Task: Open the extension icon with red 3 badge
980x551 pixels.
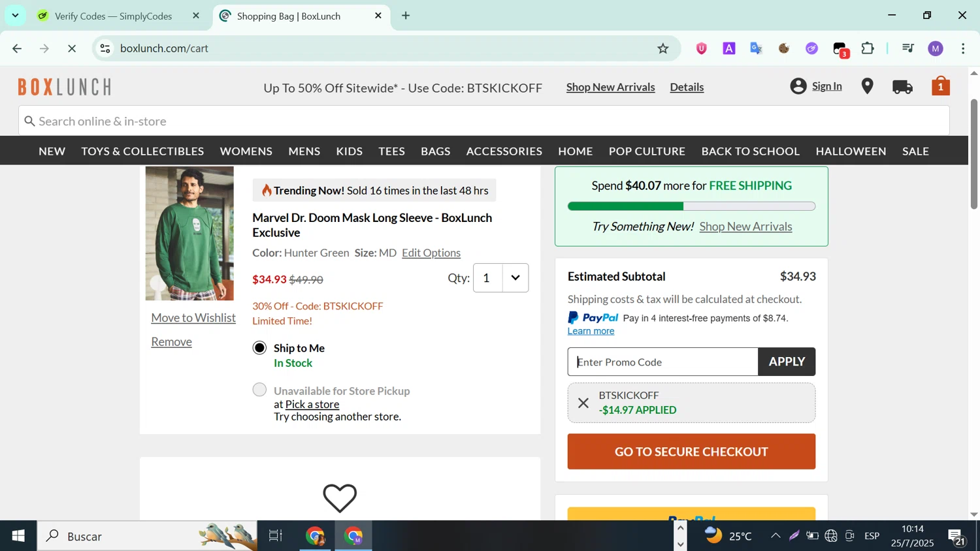Action: (841, 50)
